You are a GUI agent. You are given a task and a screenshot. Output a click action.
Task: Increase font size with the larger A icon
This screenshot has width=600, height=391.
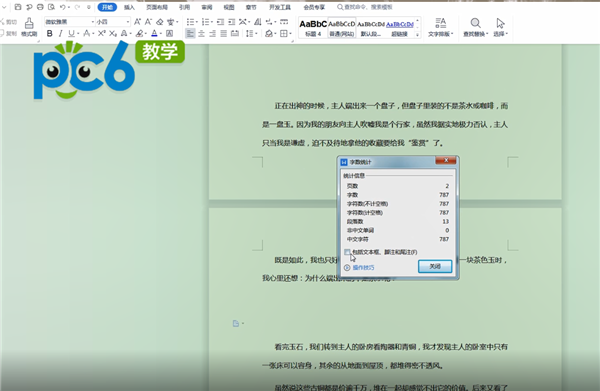[x=137, y=22]
